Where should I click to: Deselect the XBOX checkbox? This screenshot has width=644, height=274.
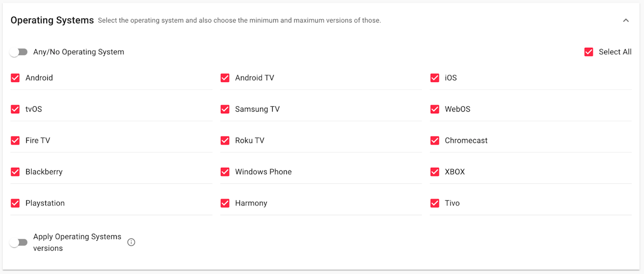coord(435,172)
